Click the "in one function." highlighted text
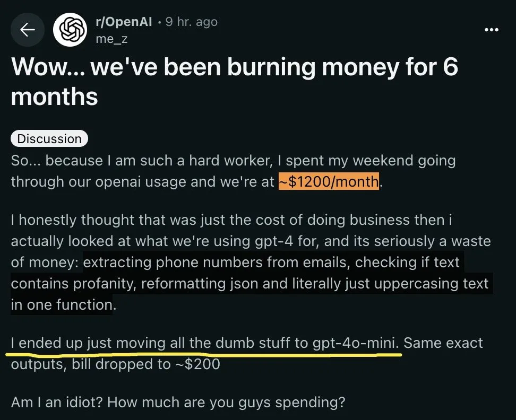Image resolution: width=516 pixels, height=420 pixels. (64, 304)
